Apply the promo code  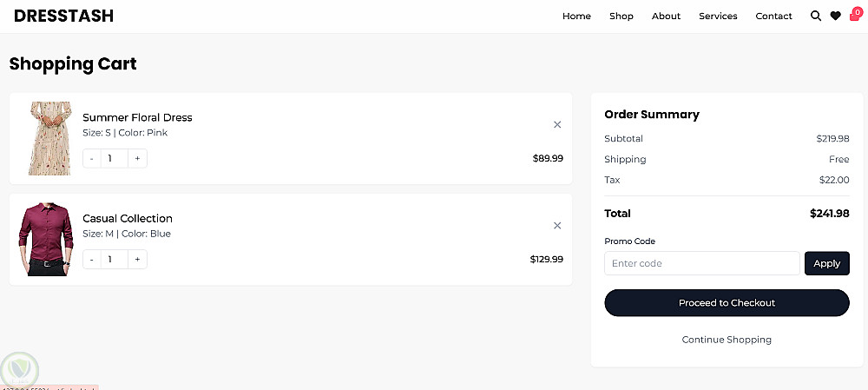point(826,263)
